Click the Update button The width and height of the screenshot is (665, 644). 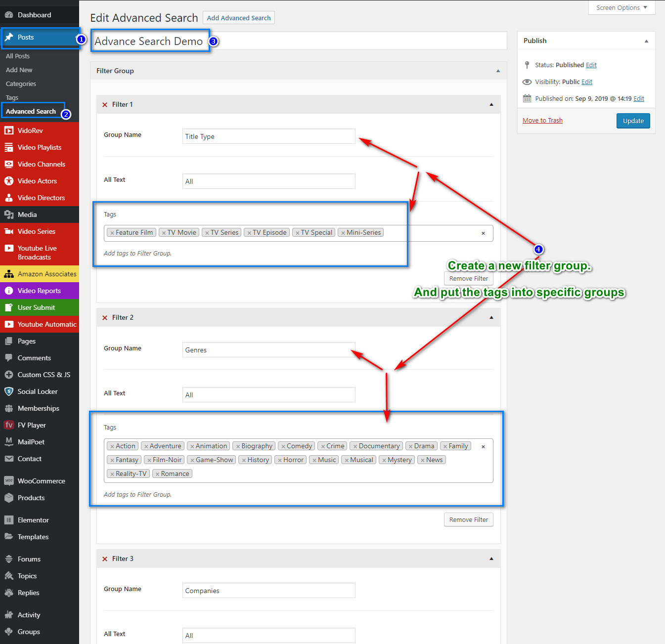point(633,121)
